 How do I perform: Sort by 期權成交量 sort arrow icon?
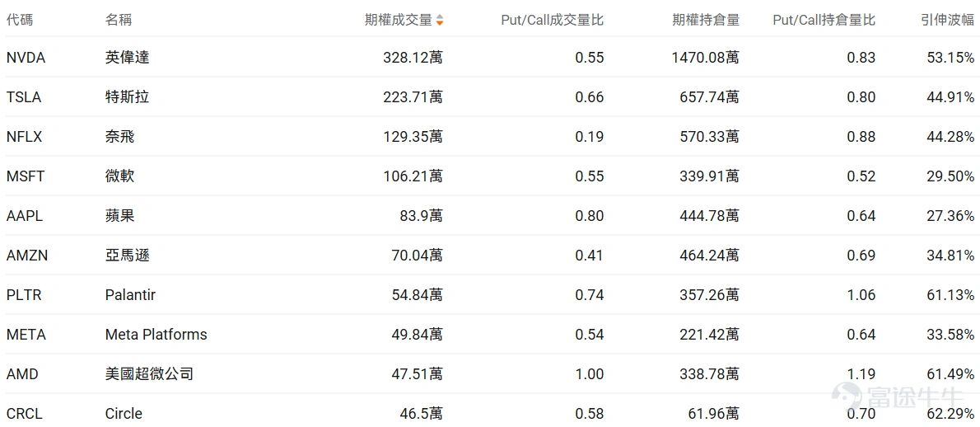click(440, 21)
